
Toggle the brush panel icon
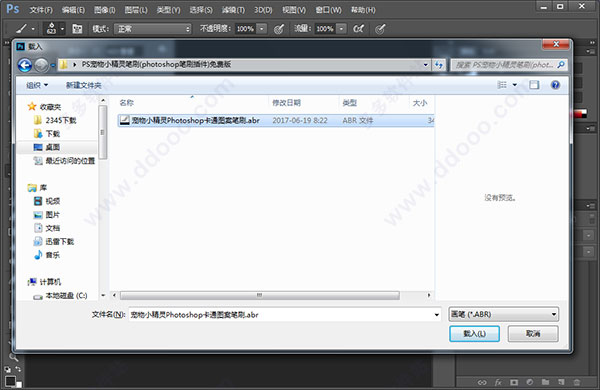77,29
